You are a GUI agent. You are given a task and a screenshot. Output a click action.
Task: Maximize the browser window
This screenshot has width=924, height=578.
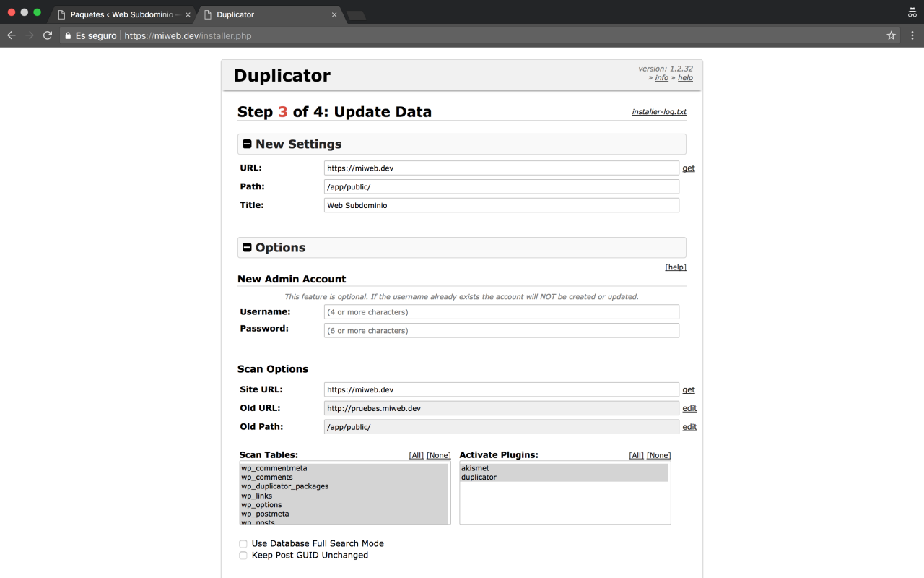coord(38,12)
